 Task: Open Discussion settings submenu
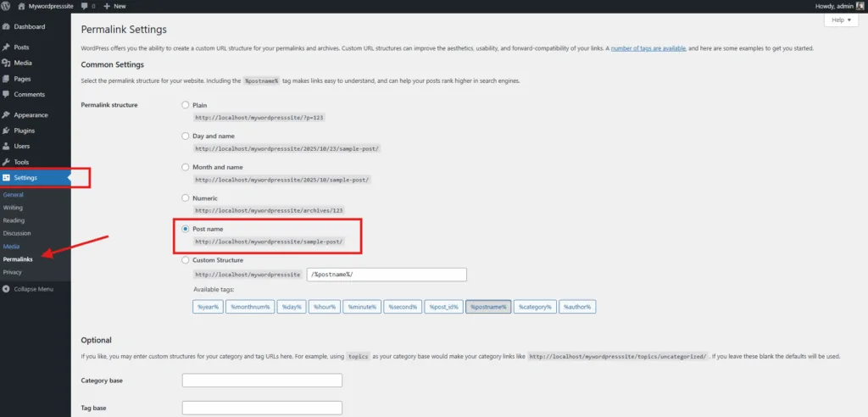[17, 233]
